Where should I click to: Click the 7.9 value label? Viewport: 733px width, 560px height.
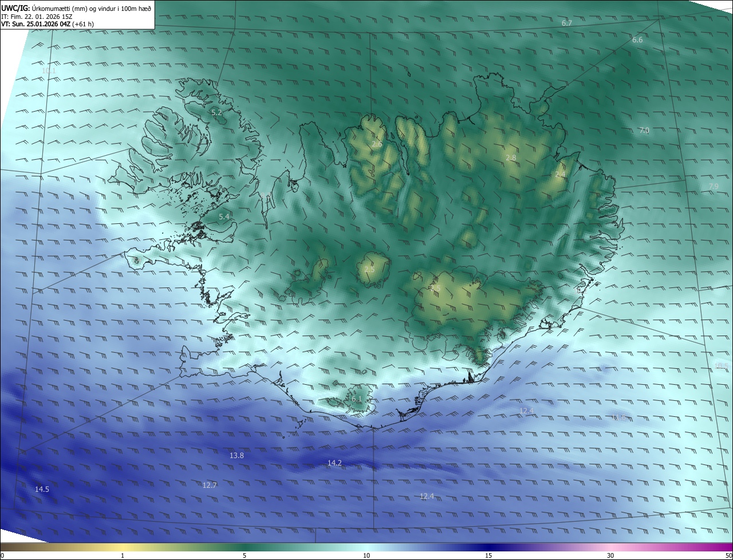[714, 187]
